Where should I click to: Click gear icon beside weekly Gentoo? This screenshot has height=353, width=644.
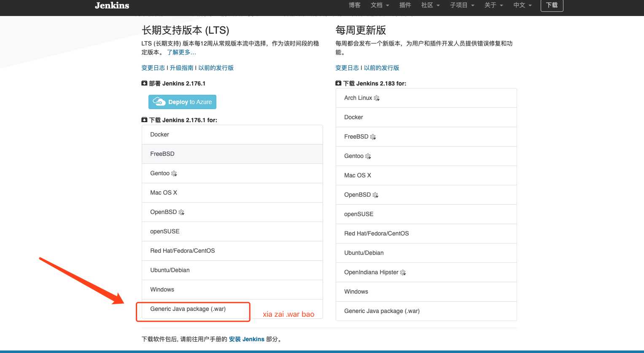[x=368, y=156]
